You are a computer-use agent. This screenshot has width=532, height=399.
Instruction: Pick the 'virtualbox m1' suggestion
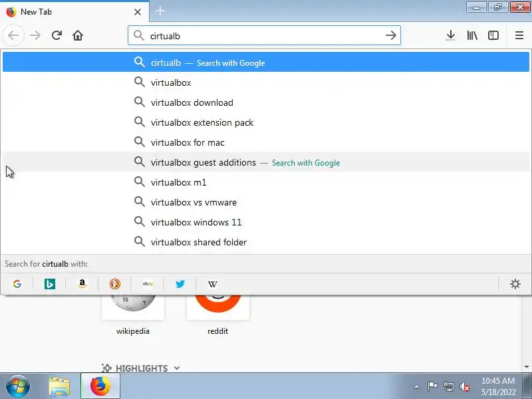point(265,182)
